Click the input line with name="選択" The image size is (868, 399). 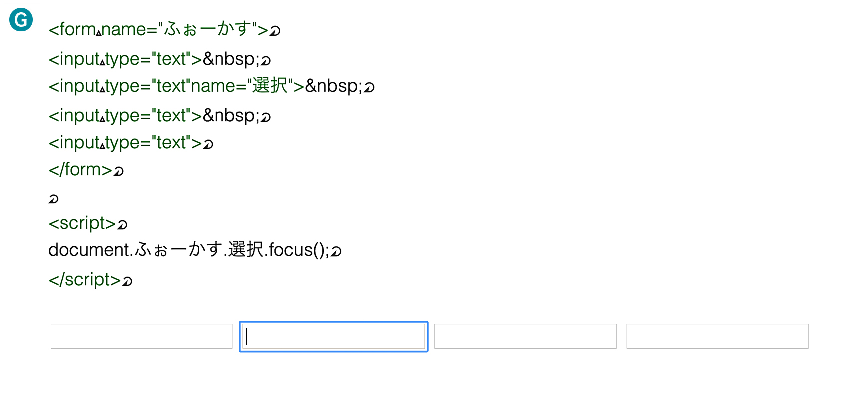click(212, 86)
